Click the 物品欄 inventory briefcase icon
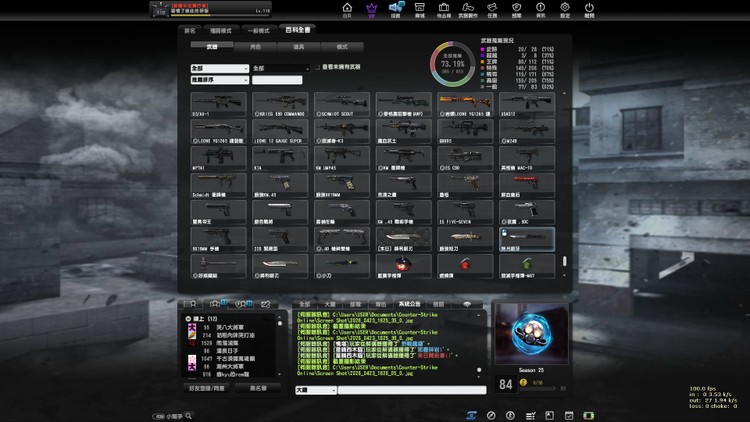Image resolution: width=750 pixels, height=422 pixels. pyautogui.click(x=444, y=9)
